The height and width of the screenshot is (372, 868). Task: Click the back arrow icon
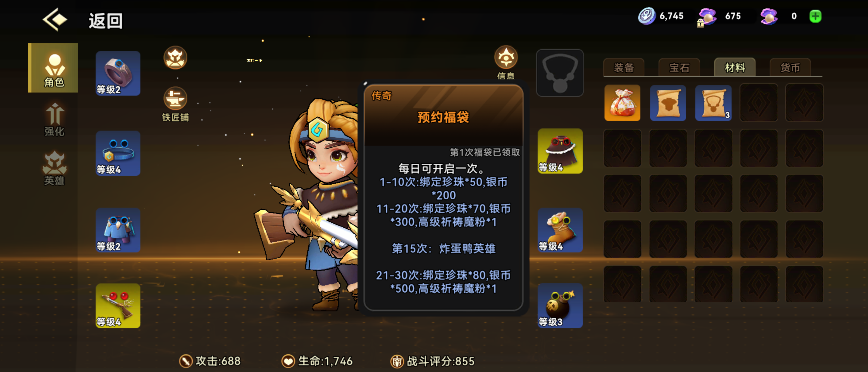coord(55,20)
